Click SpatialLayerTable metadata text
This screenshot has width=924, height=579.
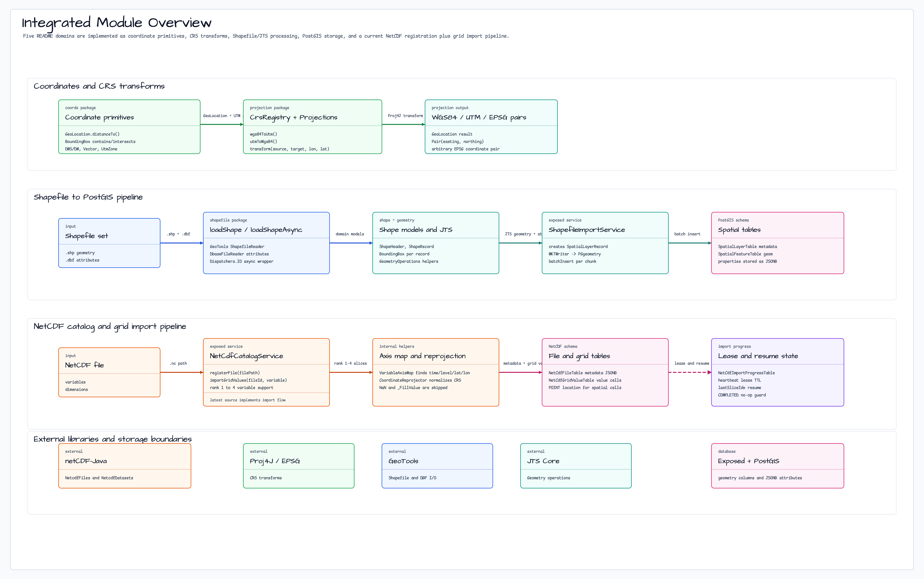coord(748,247)
